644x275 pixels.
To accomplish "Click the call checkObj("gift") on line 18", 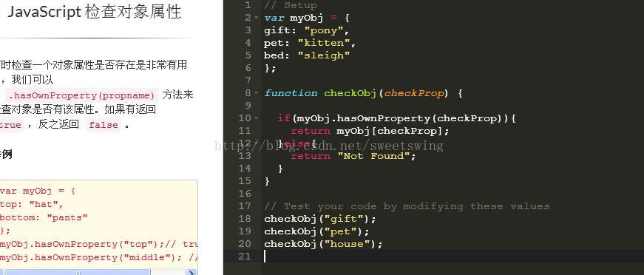I will click(320, 219).
